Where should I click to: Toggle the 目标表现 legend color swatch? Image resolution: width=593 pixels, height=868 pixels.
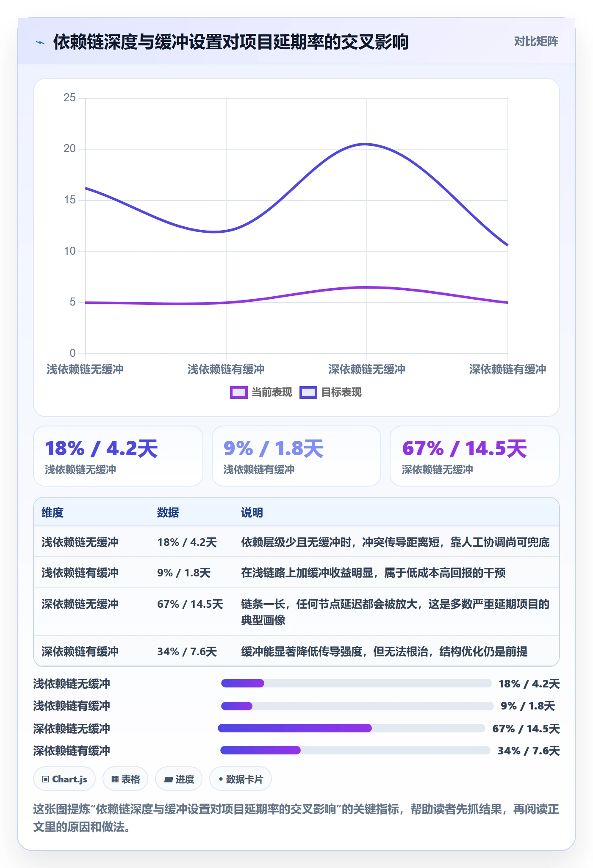tap(308, 392)
